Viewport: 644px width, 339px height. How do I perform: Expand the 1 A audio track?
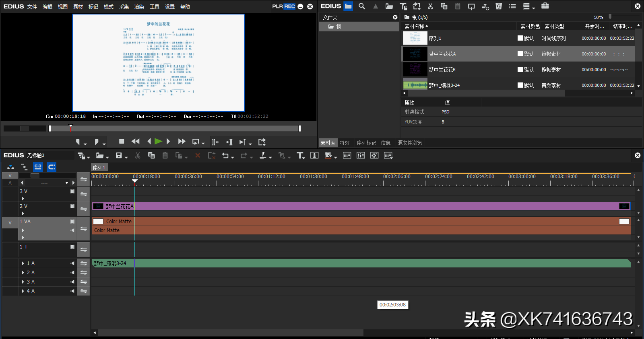(x=23, y=263)
